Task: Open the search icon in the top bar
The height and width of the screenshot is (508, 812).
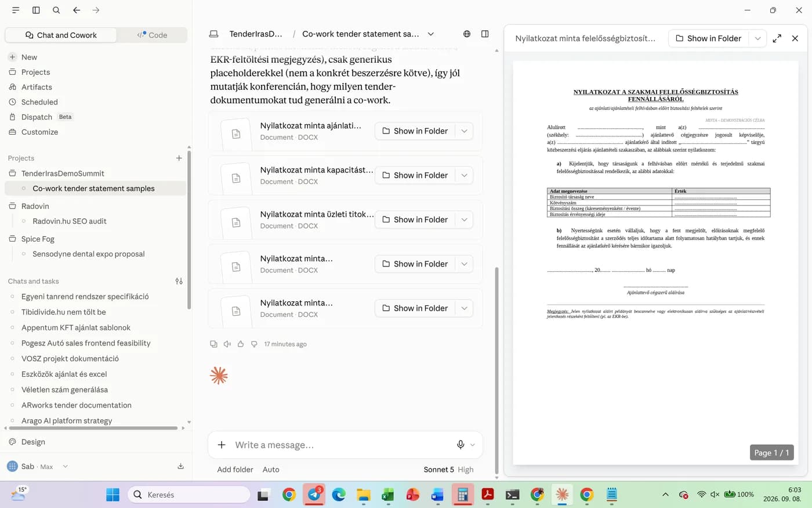Action: [x=56, y=10]
